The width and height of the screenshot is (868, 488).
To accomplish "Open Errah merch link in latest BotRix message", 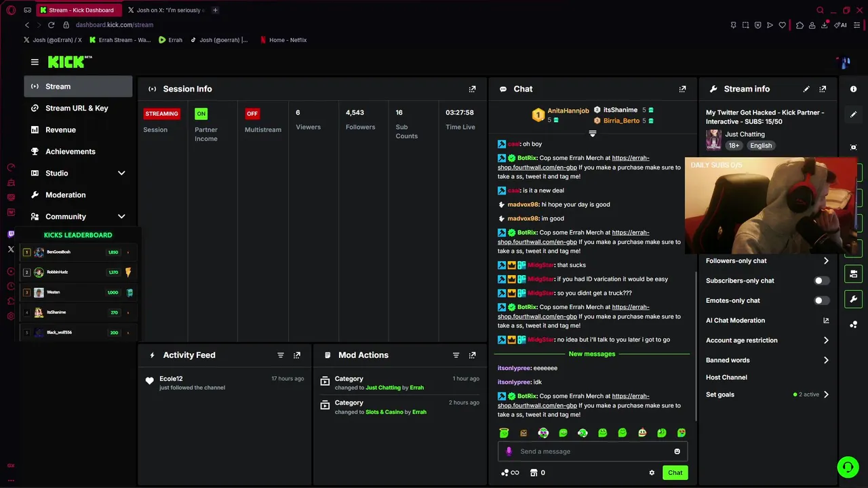I will [x=573, y=401].
